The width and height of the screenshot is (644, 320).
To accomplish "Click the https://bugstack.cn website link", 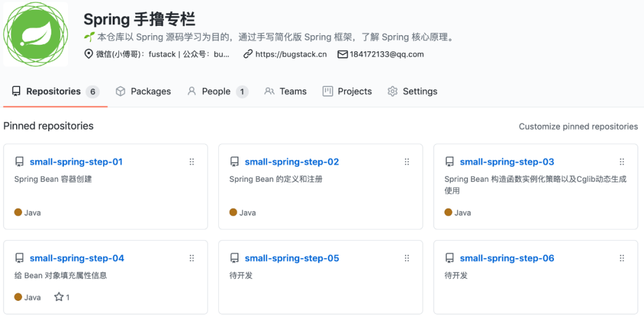I will [291, 54].
